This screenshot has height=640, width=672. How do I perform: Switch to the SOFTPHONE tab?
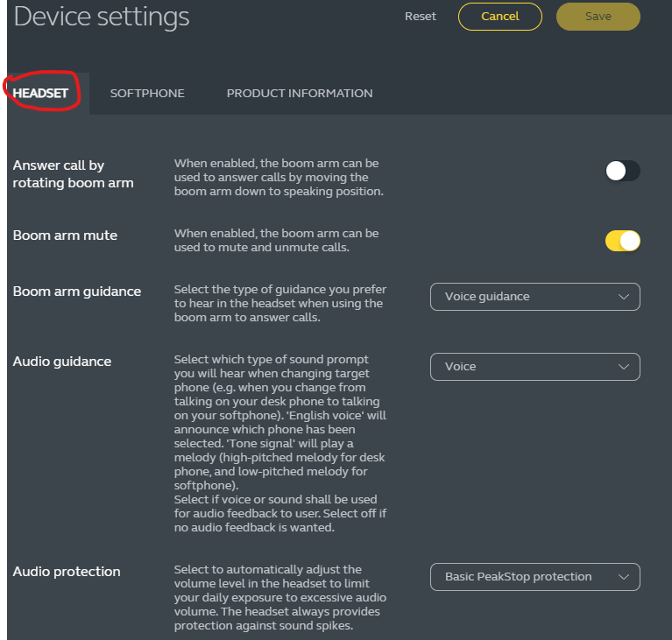tap(147, 93)
